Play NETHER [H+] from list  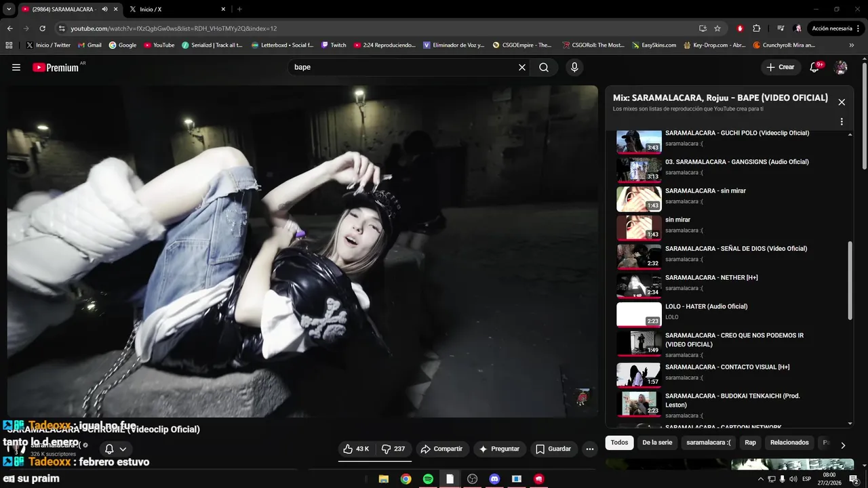coord(731,285)
